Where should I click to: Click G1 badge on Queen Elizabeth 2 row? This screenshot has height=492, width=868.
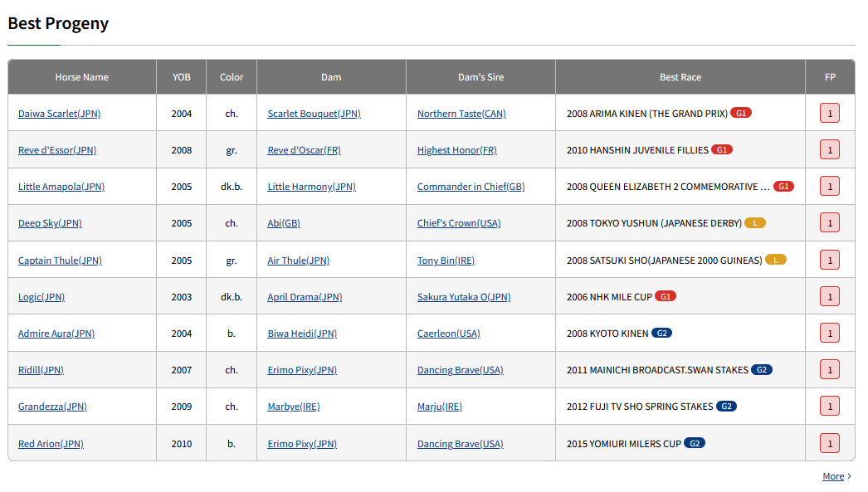click(x=784, y=186)
